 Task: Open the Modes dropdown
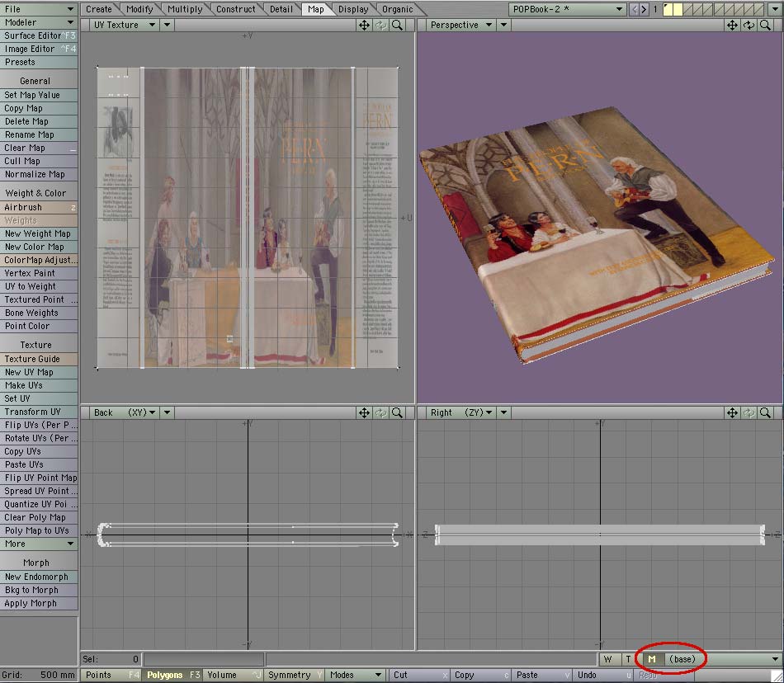pyautogui.click(x=356, y=675)
